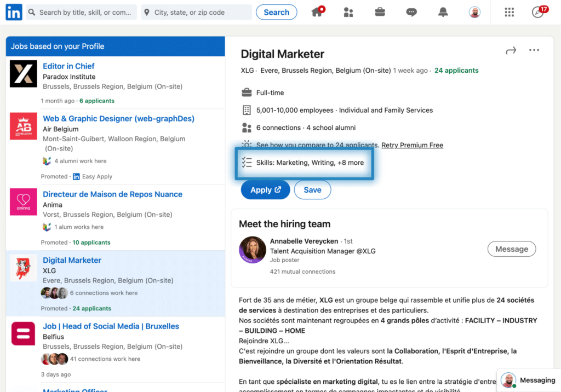Expand Skills: Marketing, Writing, +8 more
The image size is (561, 392).
[310, 163]
